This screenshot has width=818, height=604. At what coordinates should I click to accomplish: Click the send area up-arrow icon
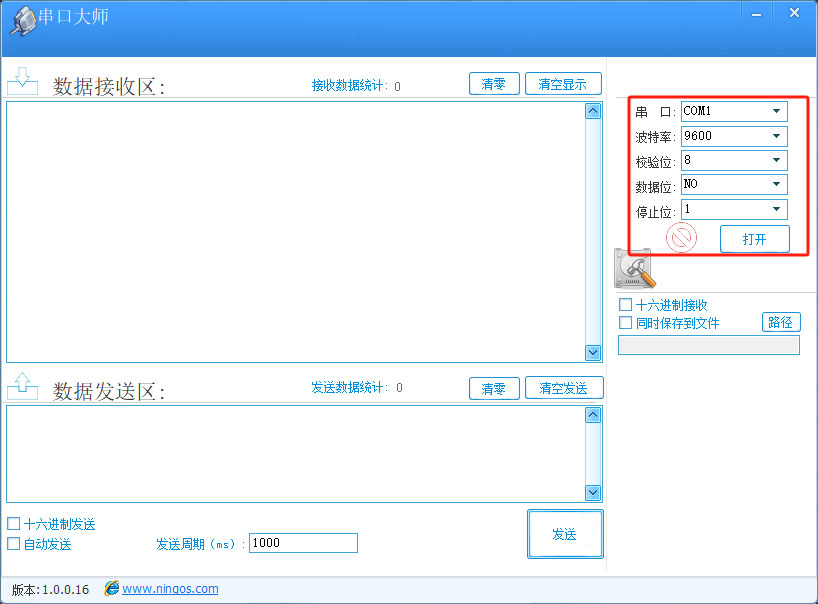[x=22, y=384]
